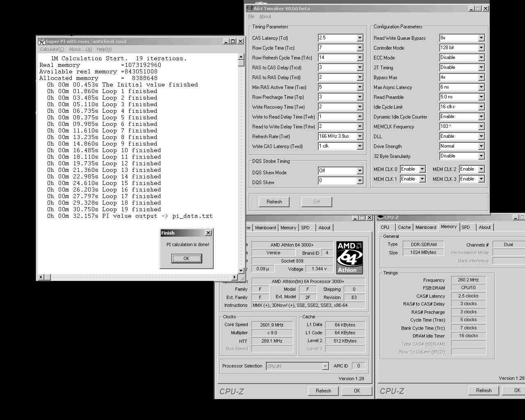This screenshot has height=420, width=525.
Task: Expand ECC Mode dropdown
Action: point(481,57)
